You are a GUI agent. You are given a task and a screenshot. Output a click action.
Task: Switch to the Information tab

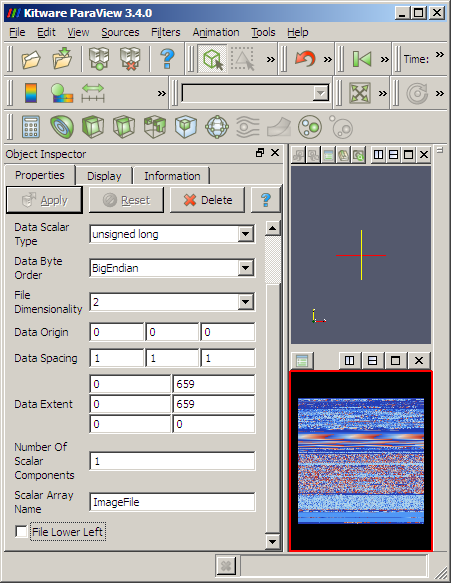172,176
